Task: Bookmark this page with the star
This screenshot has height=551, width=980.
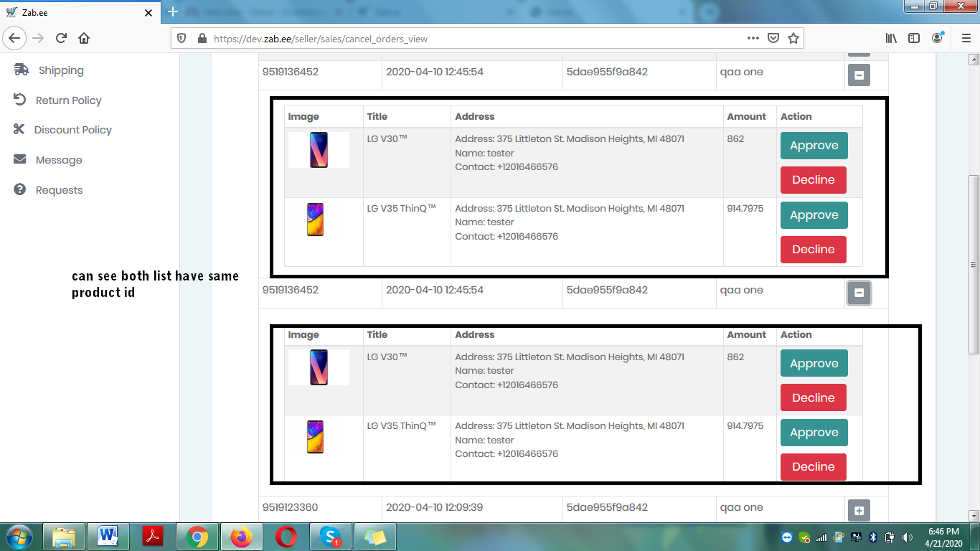Action: tap(793, 38)
